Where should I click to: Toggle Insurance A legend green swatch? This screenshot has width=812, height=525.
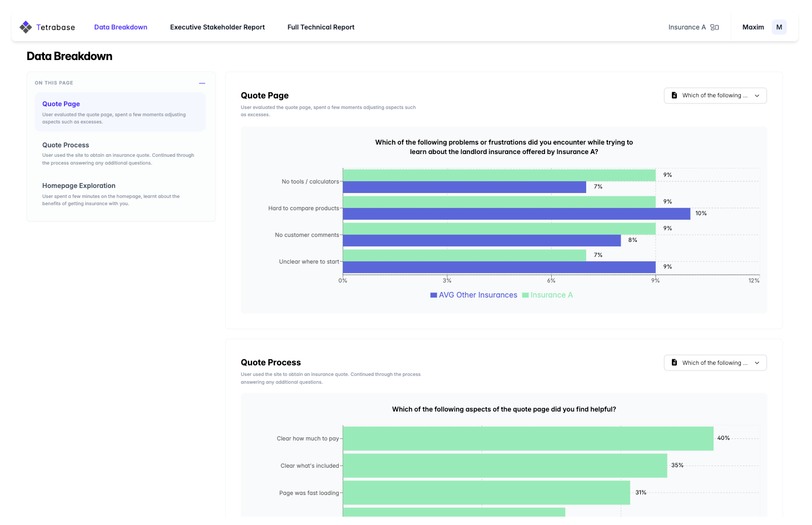coord(526,295)
